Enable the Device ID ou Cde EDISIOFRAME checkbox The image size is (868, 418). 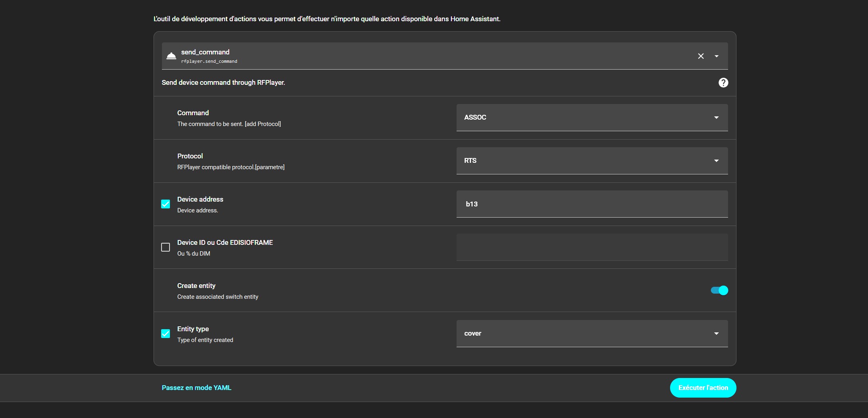coord(166,247)
